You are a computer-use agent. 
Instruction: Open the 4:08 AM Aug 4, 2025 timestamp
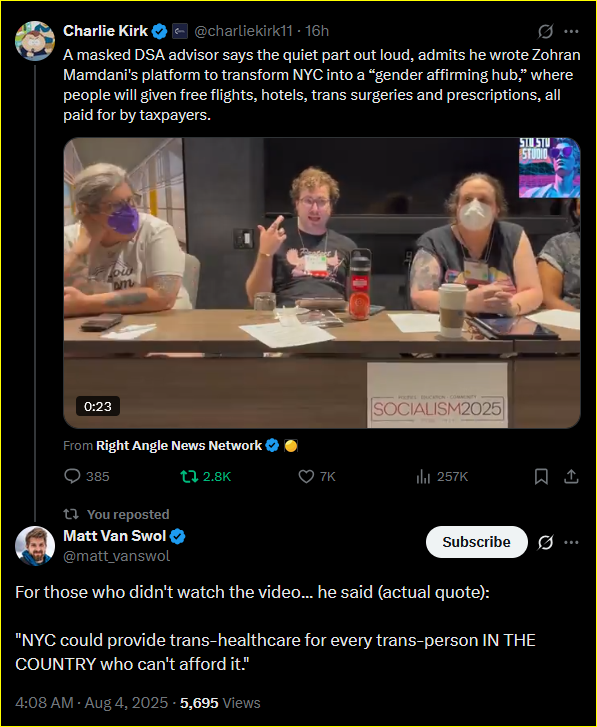click(91, 703)
